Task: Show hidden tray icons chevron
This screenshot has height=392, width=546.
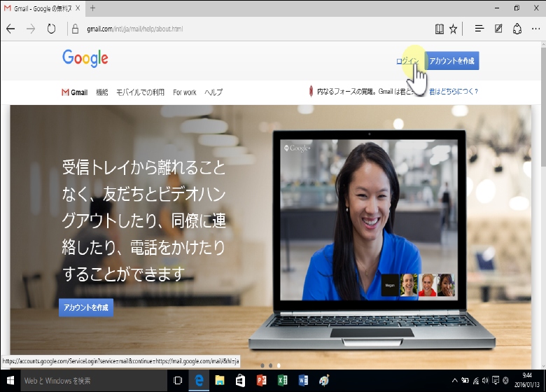Action: pos(454,381)
